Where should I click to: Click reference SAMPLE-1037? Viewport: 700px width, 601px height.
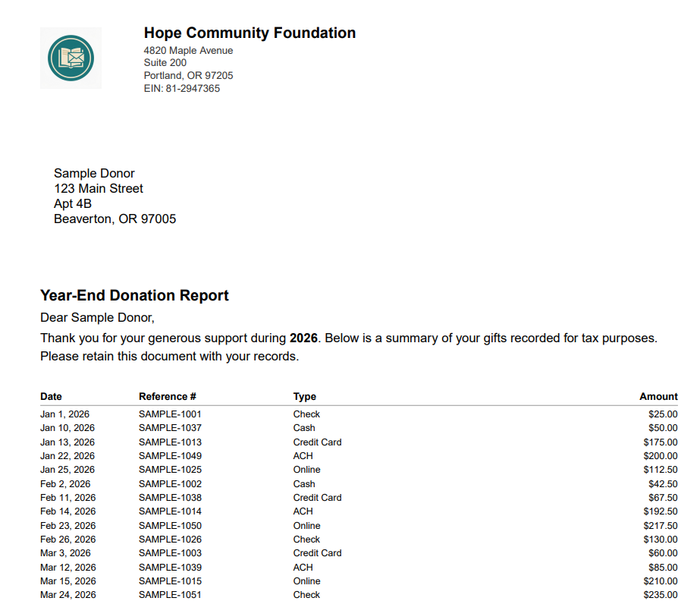coord(170,428)
